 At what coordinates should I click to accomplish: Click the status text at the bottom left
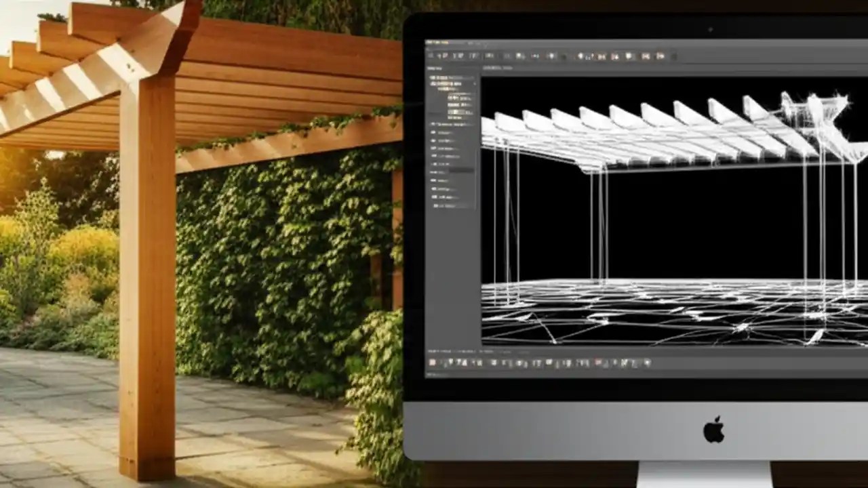pyautogui.click(x=434, y=373)
